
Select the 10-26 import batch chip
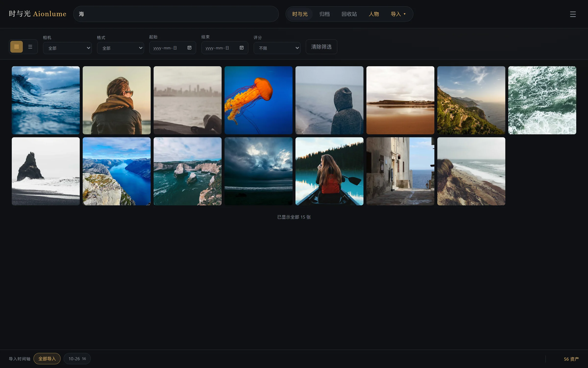[x=77, y=359]
